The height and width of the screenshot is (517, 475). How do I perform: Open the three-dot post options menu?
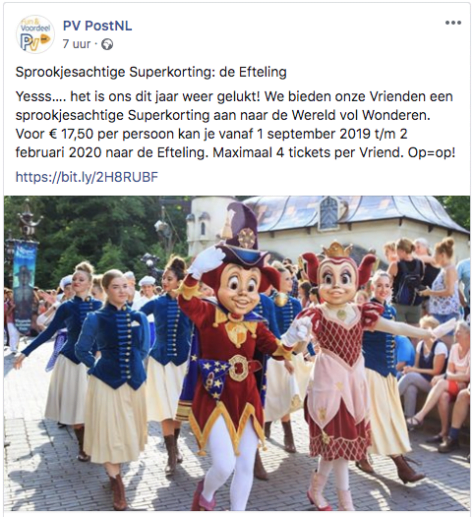(453, 23)
